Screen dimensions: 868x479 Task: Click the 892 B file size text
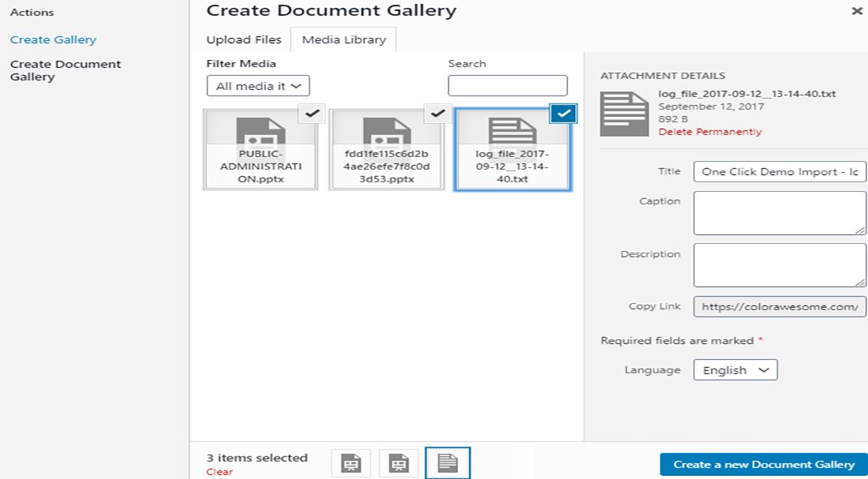click(x=672, y=119)
